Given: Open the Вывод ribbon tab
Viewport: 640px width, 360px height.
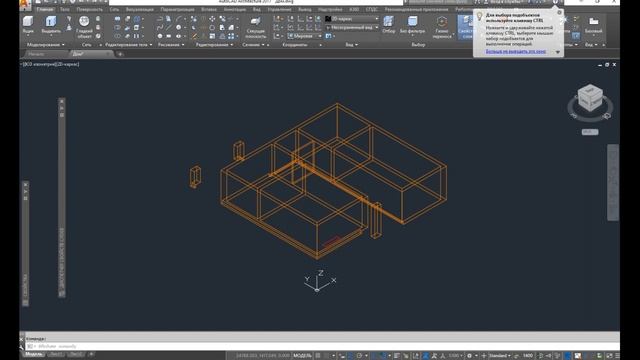Looking at the screenshot, I should point(304,9).
